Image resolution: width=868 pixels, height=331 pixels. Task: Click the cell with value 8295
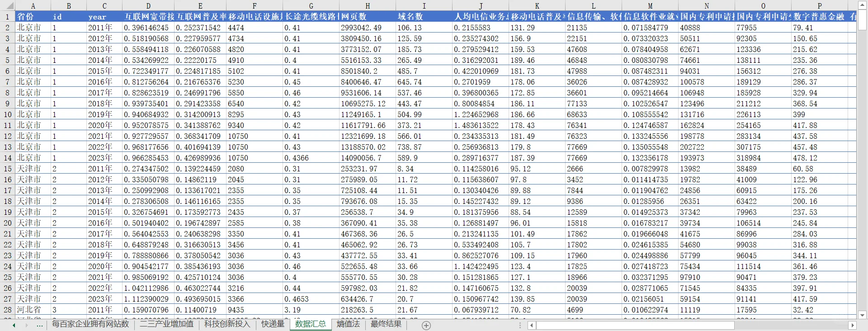(x=255, y=114)
